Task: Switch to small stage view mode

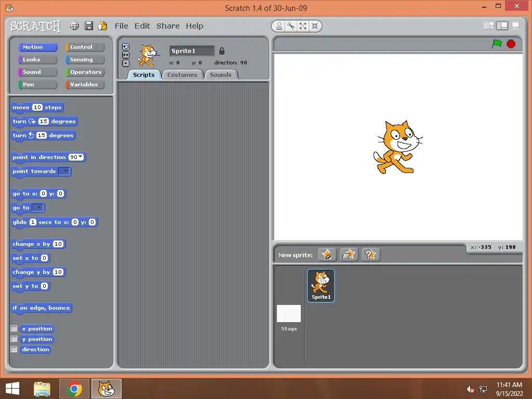Action: 488,26
